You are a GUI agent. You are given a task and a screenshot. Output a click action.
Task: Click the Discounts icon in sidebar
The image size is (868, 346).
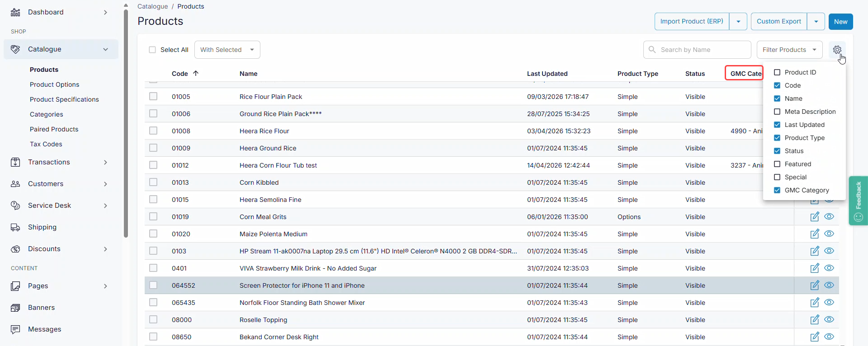(x=15, y=249)
